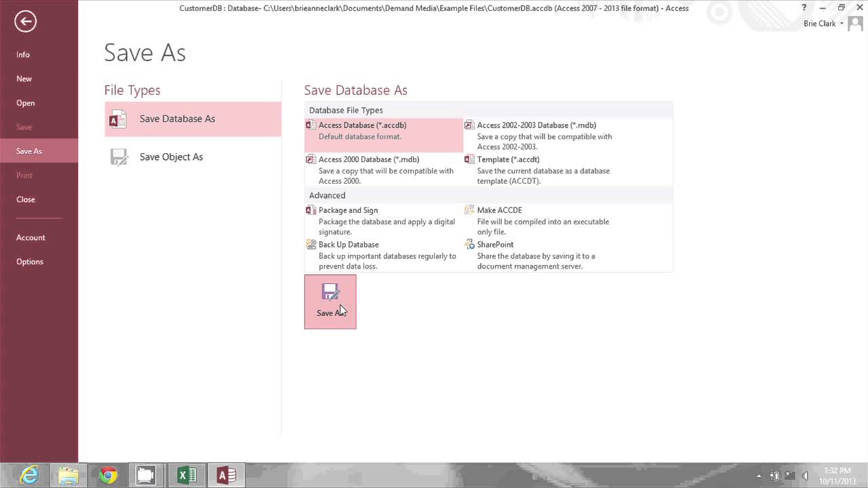Click the Package and Sign icon
This screenshot has width=868, height=488.
tap(311, 210)
